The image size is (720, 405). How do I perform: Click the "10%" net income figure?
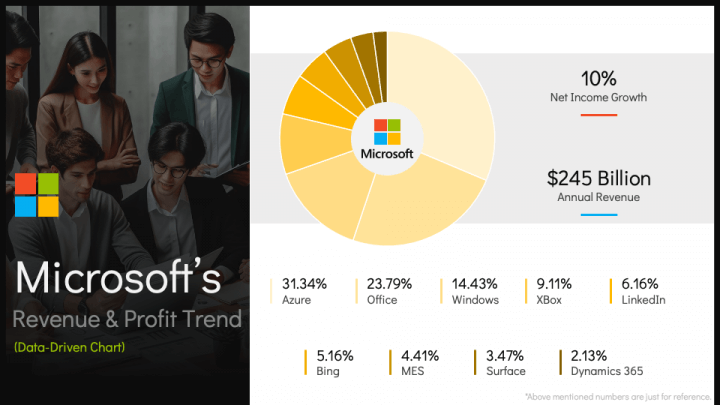click(598, 79)
